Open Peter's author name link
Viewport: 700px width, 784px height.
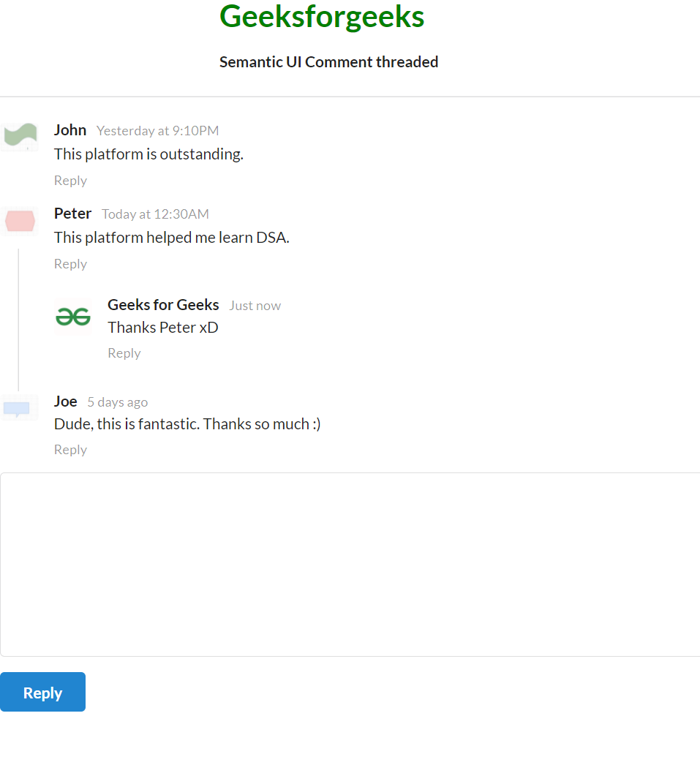click(x=72, y=214)
